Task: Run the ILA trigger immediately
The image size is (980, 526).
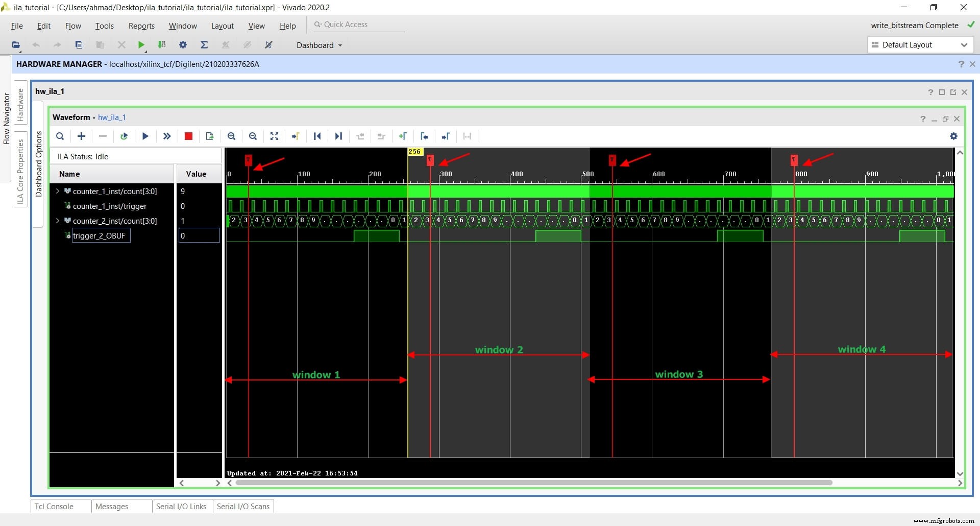Action: (167, 136)
